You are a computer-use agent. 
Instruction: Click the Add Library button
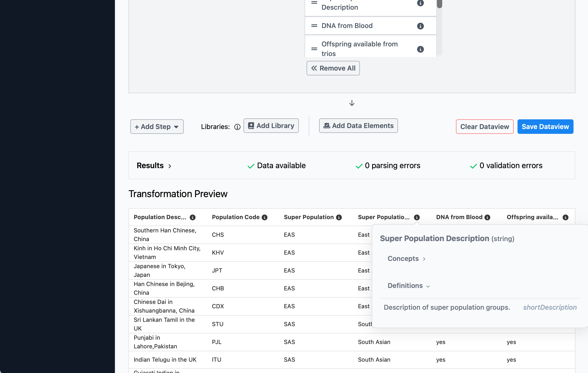[271, 126]
